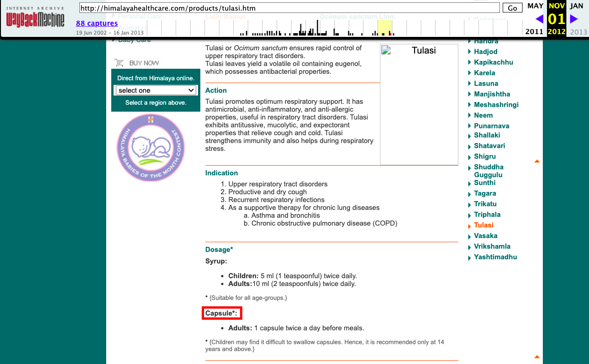
Task: Open the Punarnava herb link
Action: point(492,126)
